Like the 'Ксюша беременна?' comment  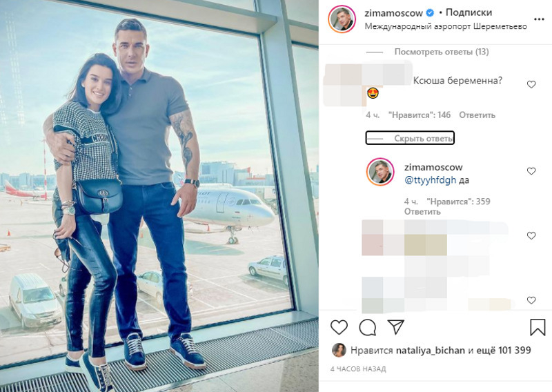click(x=531, y=84)
